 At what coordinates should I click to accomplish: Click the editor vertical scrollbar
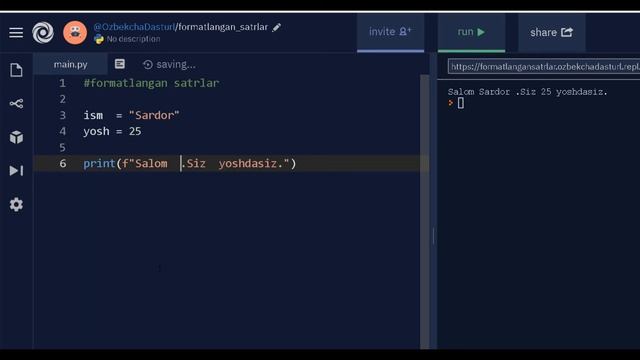click(424, 211)
